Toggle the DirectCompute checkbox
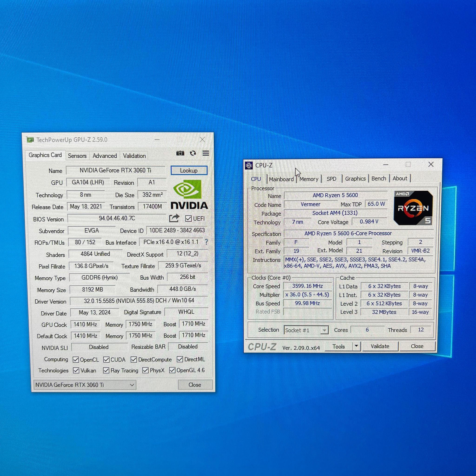476x476 pixels. tap(134, 360)
